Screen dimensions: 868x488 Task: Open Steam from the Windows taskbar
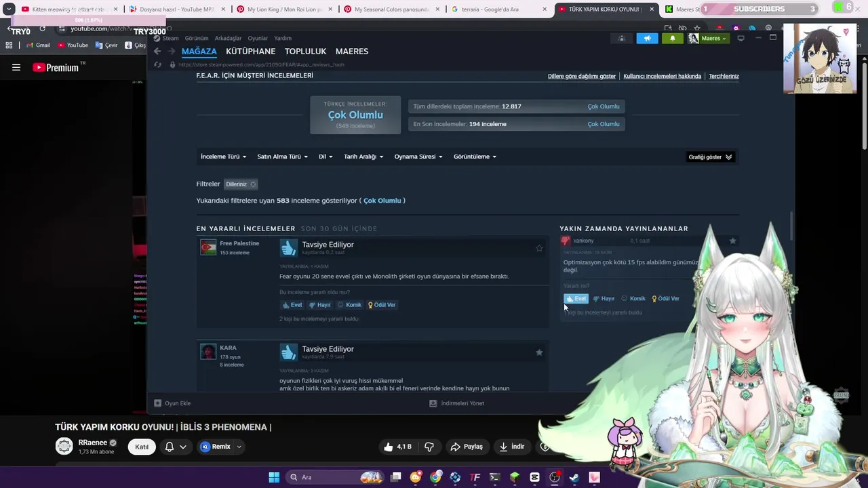click(574, 477)
